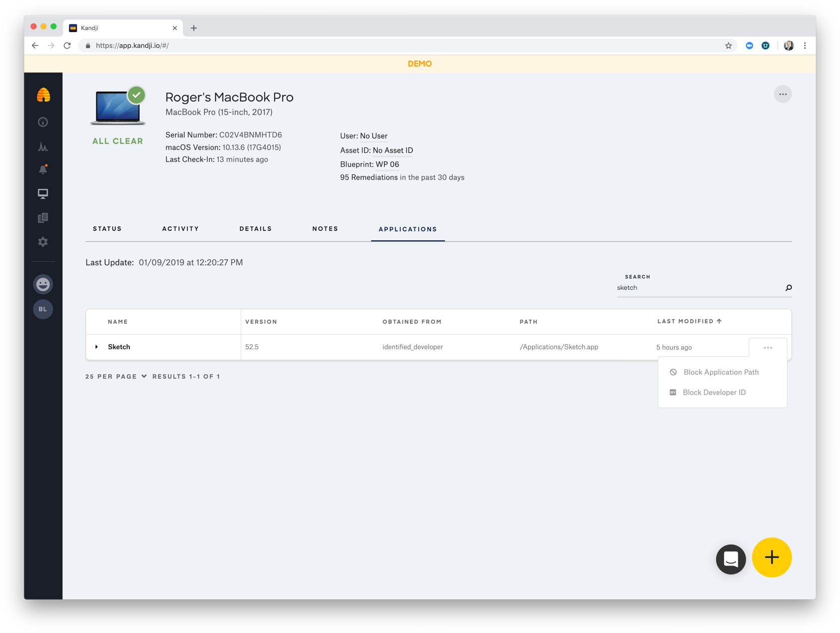Viewport: 840px width, 633px height.
Task: Click the yellow plus add button
Action: (x=772, y=558)
